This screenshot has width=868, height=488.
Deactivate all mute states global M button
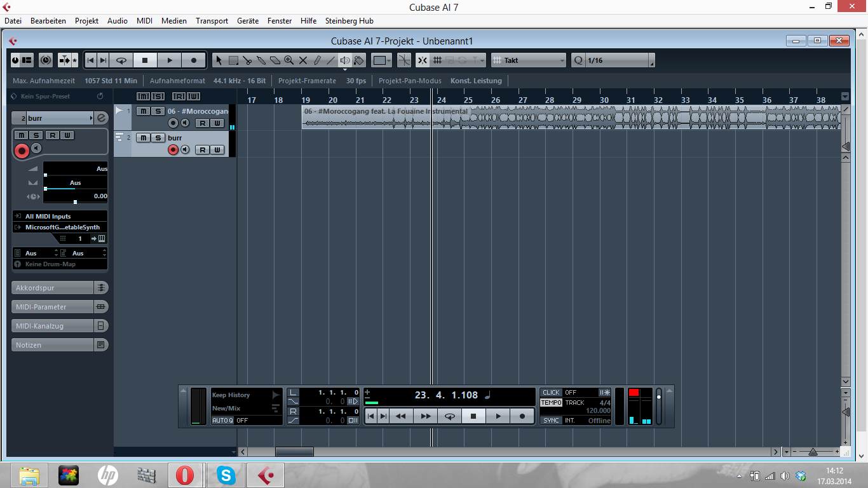click(x=143, y=96)
